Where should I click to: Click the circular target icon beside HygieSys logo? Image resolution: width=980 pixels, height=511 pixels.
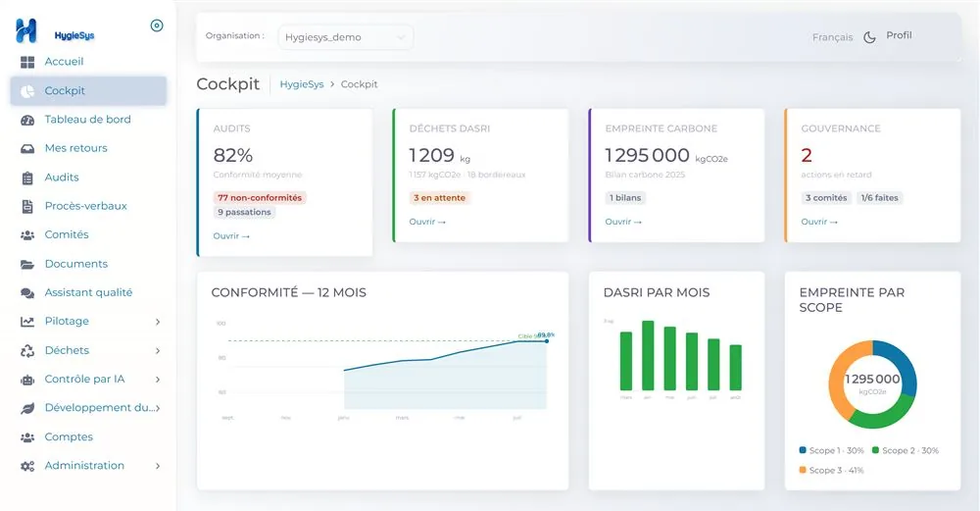click(157, 26)
